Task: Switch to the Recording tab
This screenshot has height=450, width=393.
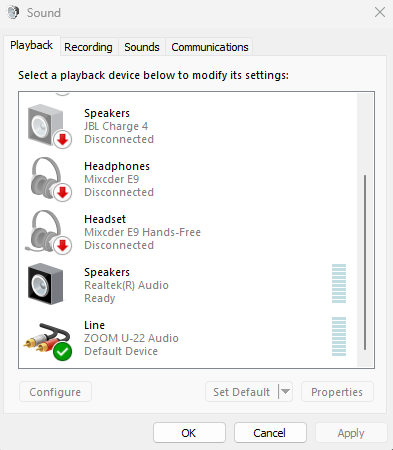Action: pyautogui.click(x=88, y=47)
